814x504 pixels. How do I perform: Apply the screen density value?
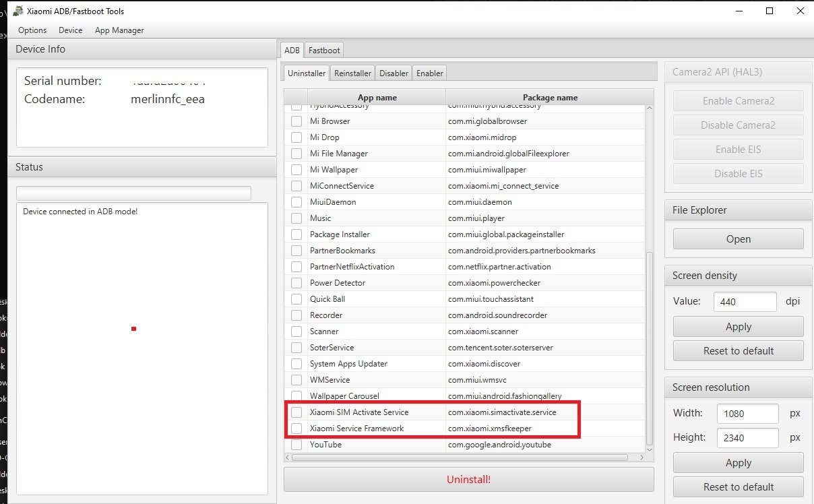tap(739, 327)
